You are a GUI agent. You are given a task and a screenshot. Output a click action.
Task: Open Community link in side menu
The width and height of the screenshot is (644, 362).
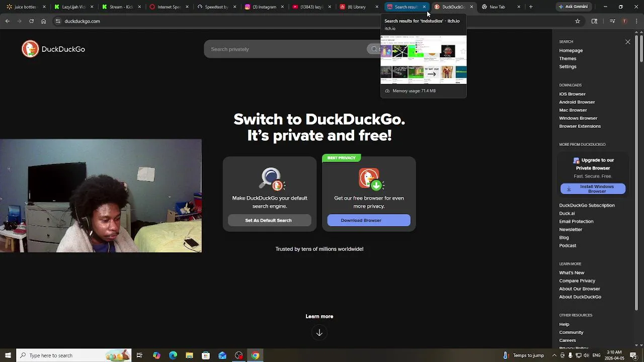[571, 332]
